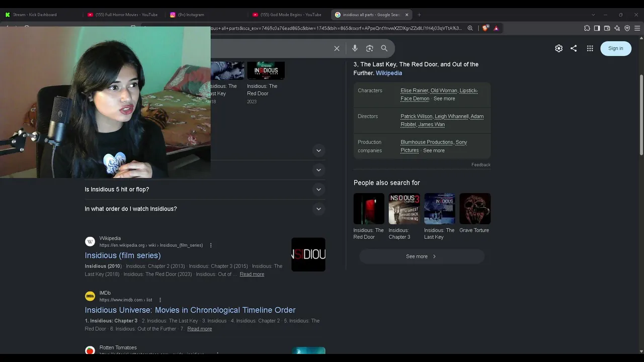Open Google Lens image search
Screen dimensions: 644x362
point(370,48)
